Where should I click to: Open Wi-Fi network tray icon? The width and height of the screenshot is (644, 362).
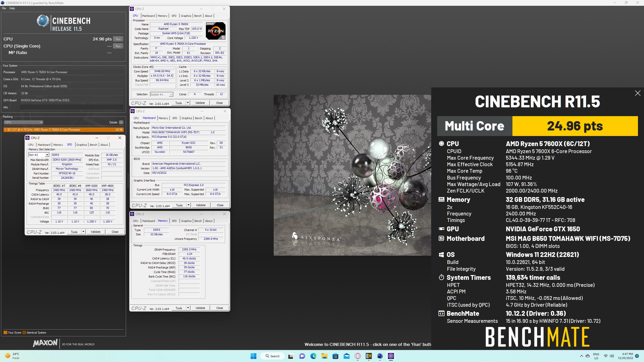coord(606,356)
